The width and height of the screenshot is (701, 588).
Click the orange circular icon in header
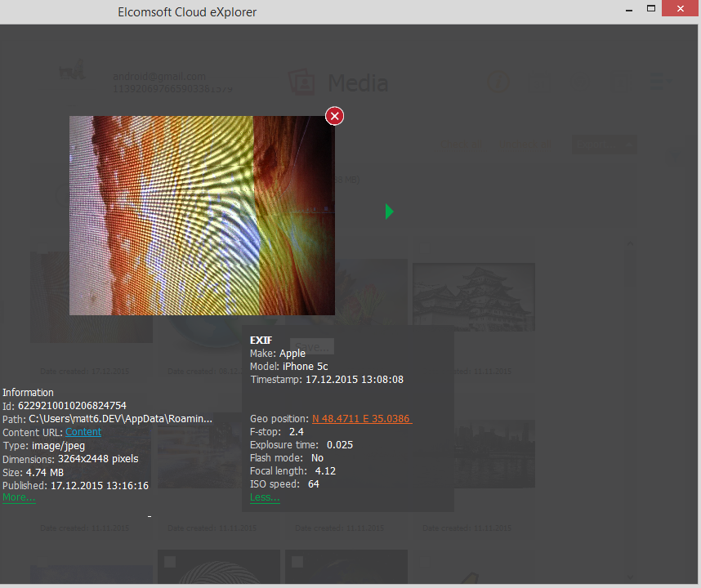(498, 82)
